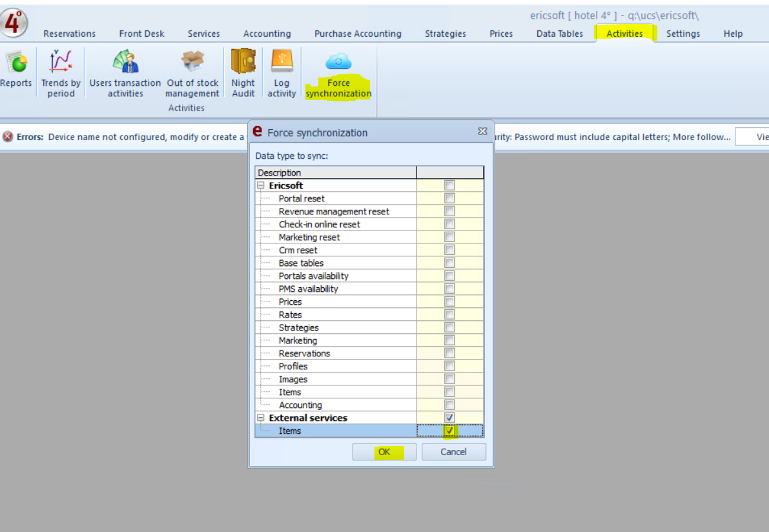769x532 pixels.
Task: Open Out of stock management
Action: [x=192, y=61]
